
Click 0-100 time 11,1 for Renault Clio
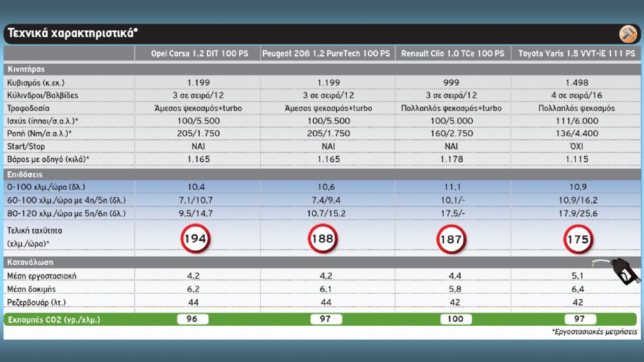(x=452, y=187)
